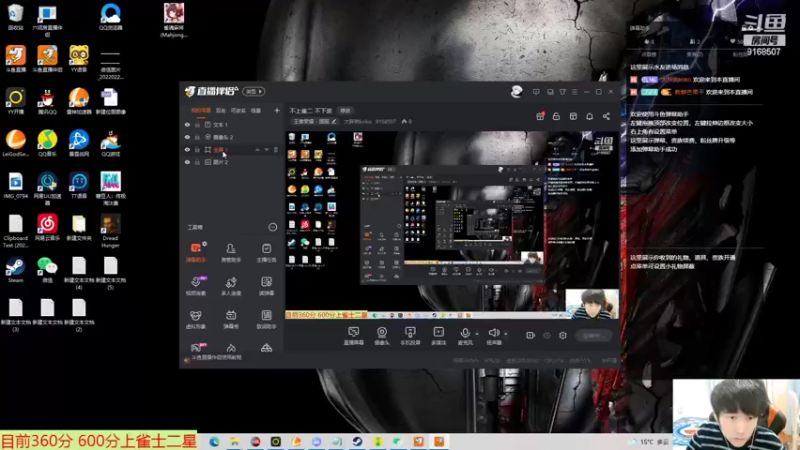
Task: Toggle visibility of the 文本 1 layer
Action: pyautogui.click(x=187, y=124)
